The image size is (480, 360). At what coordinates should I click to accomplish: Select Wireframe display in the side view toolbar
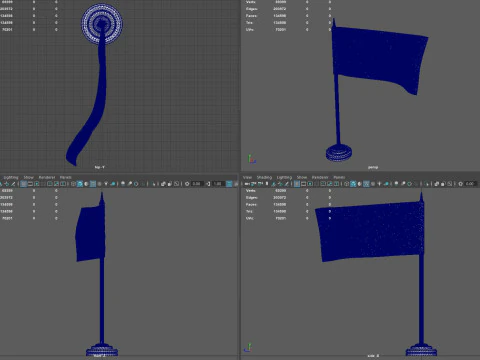point(346,184)
